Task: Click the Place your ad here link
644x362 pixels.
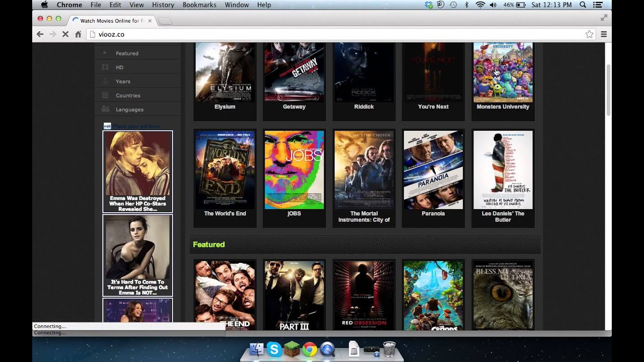Action: click(x=136, y=126)
